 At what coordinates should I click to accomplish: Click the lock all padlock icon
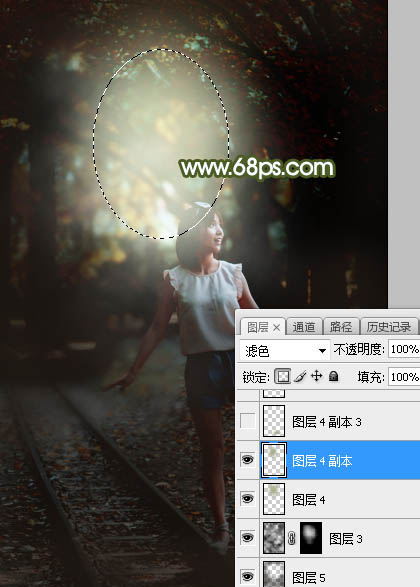coord(334,376)
